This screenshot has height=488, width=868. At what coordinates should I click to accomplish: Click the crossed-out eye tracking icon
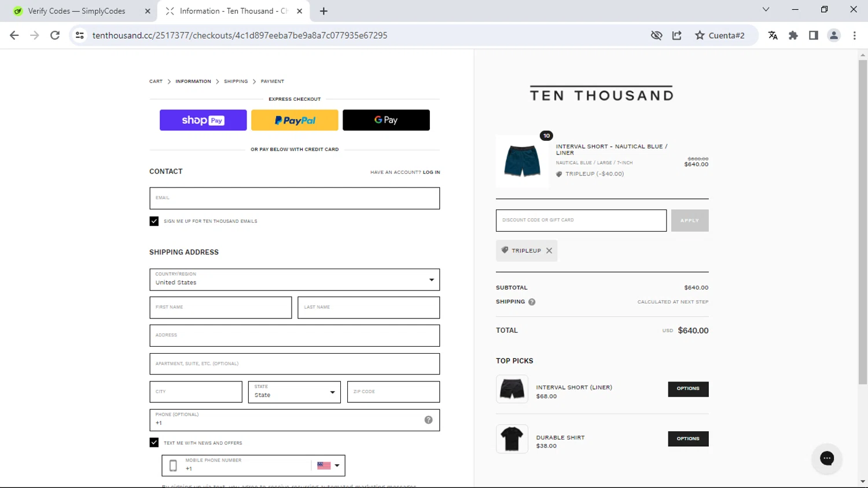656,35
